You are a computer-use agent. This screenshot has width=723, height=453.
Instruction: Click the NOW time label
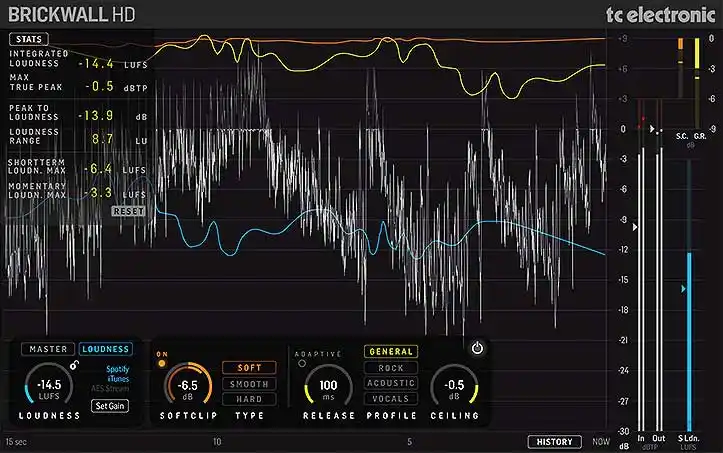[601, 442]
